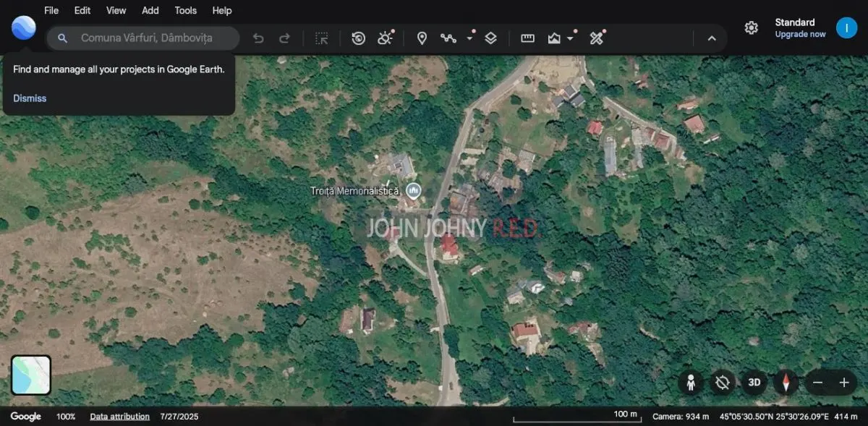The width and height of the screenshot is (868, 426).
Task: Click the imagery date 7/27/2025
Action: click(179, 417)
